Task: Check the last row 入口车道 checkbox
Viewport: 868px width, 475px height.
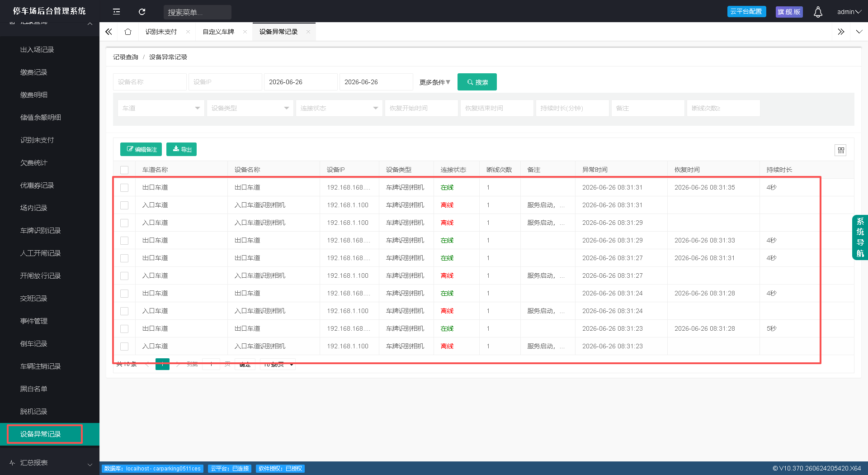Action: [124, 346]
